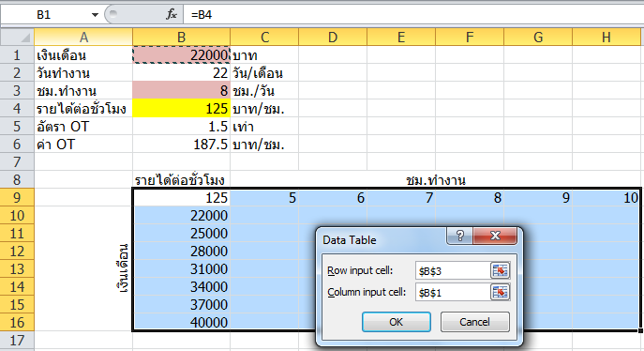
Task: Click cell E9 containing 7
Action: pos(401,197)
